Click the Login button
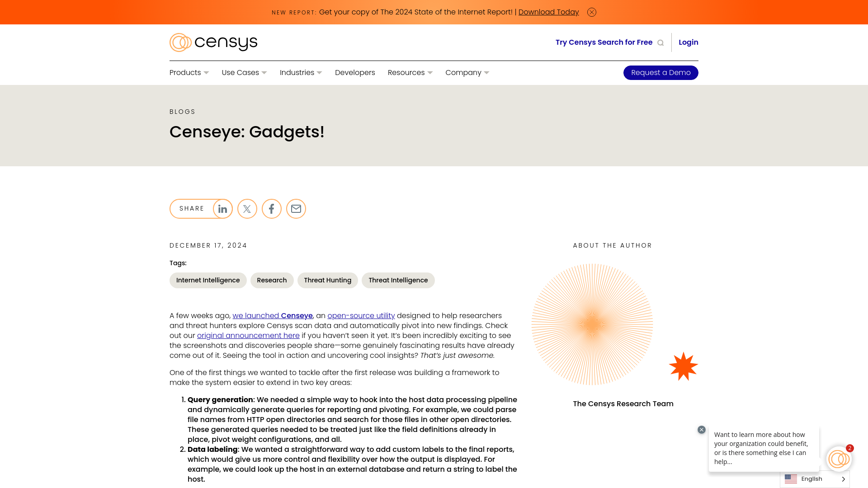 coord(688,42)
